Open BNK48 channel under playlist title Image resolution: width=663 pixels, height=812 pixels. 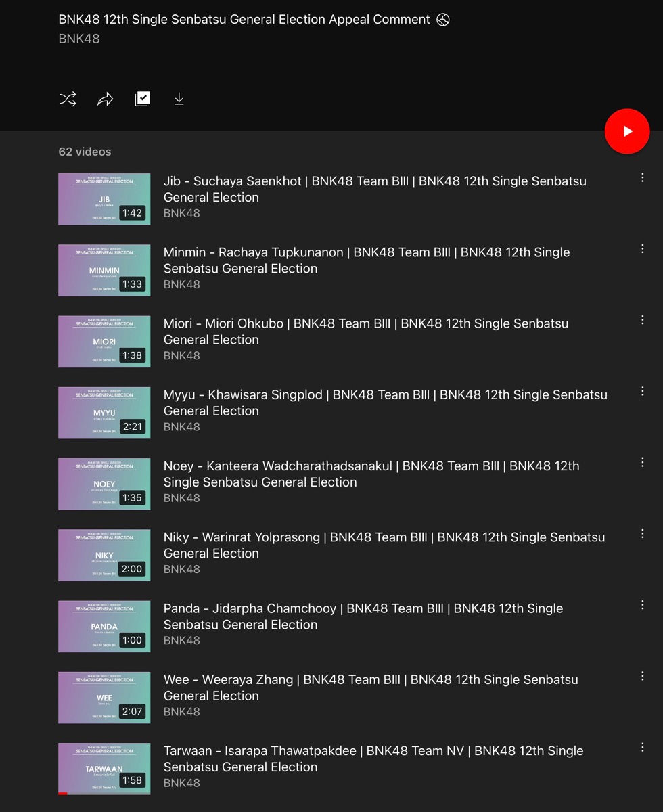click(79, 39)
